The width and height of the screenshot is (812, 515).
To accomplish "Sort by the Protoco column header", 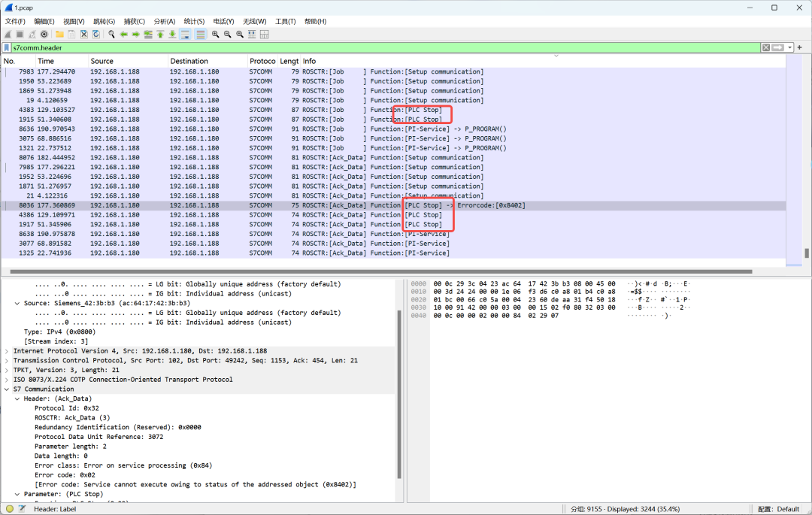I will 262,61.
